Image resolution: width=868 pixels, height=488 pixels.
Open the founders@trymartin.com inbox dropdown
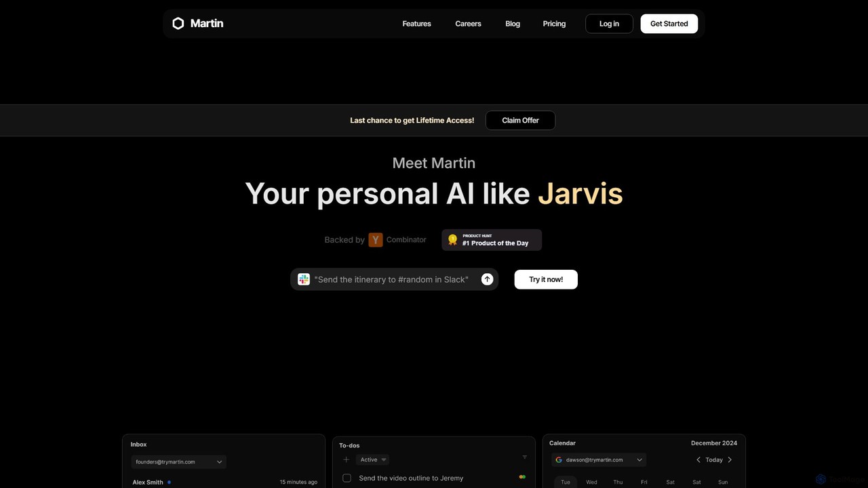[178, 462]
